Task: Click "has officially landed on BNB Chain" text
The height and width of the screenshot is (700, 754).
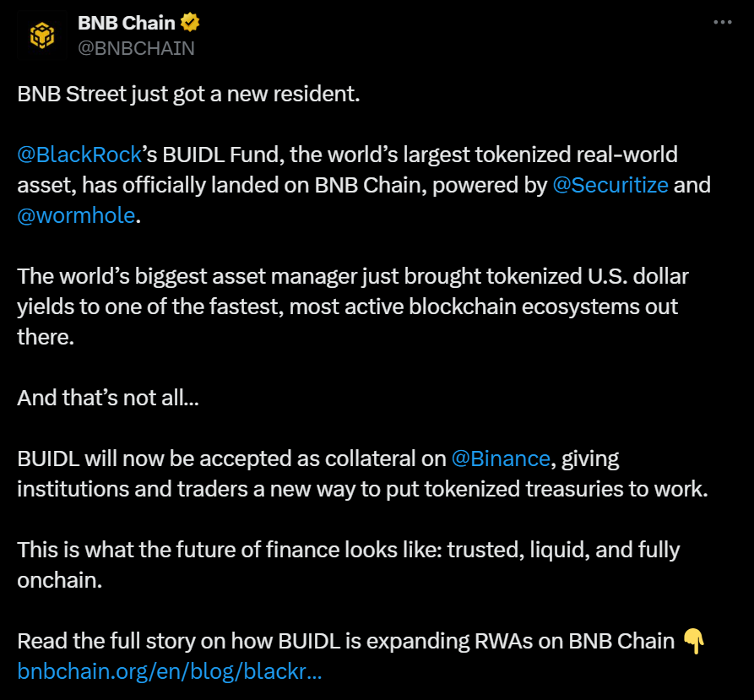Action: point(283,185)
